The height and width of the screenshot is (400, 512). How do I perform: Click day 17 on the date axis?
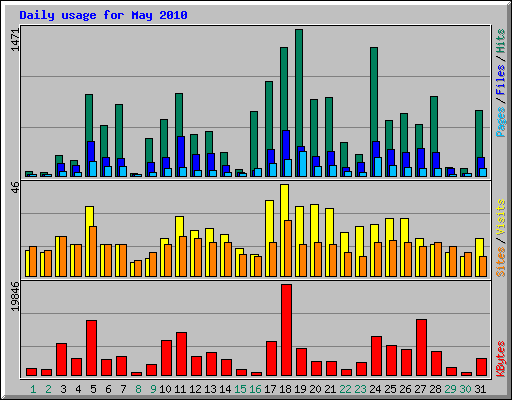tap(270, 389)
